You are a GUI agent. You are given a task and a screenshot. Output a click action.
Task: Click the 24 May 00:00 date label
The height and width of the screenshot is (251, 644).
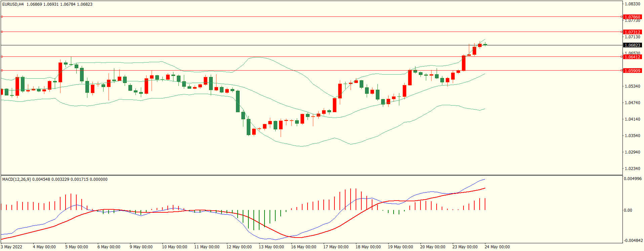click(x=497, y=247)
